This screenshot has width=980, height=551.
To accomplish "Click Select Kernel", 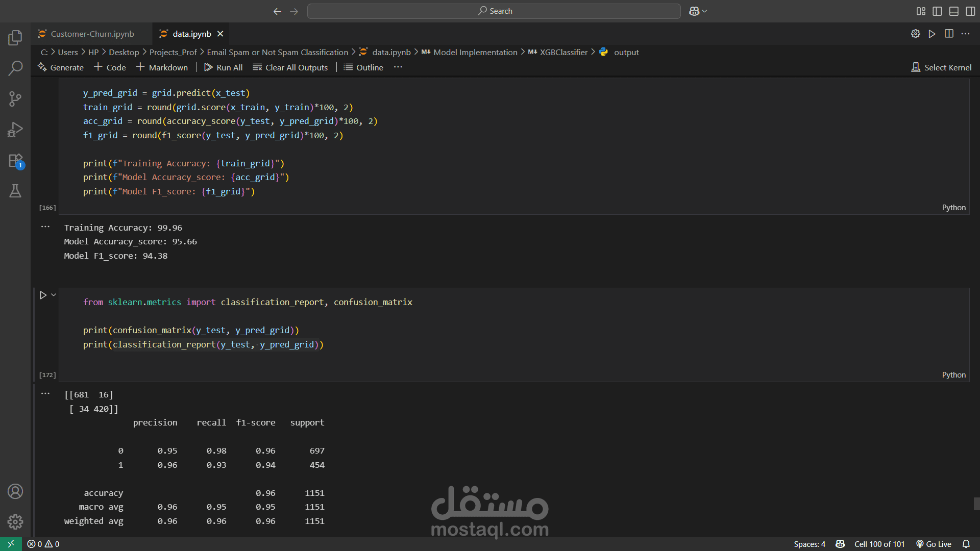I will tap(941, 67).
